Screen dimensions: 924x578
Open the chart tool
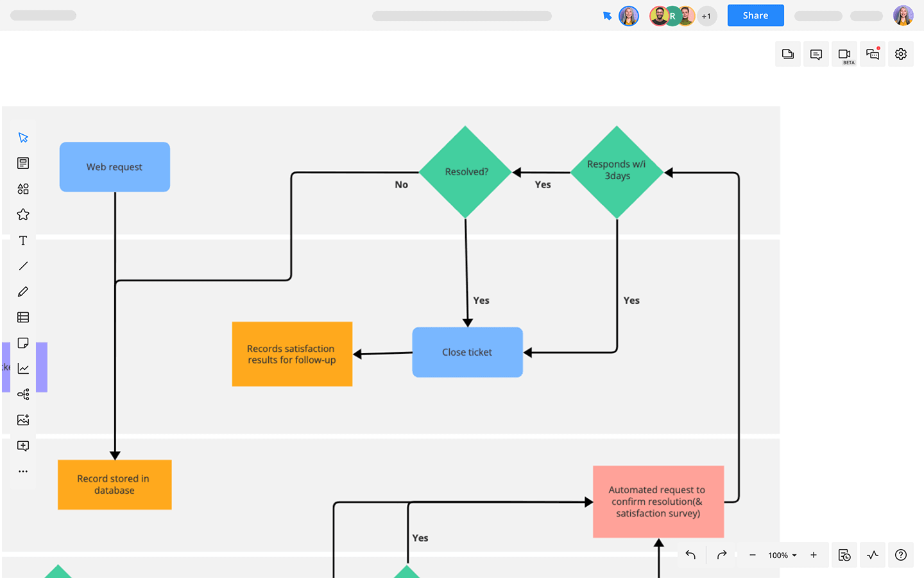click(23, 369)
